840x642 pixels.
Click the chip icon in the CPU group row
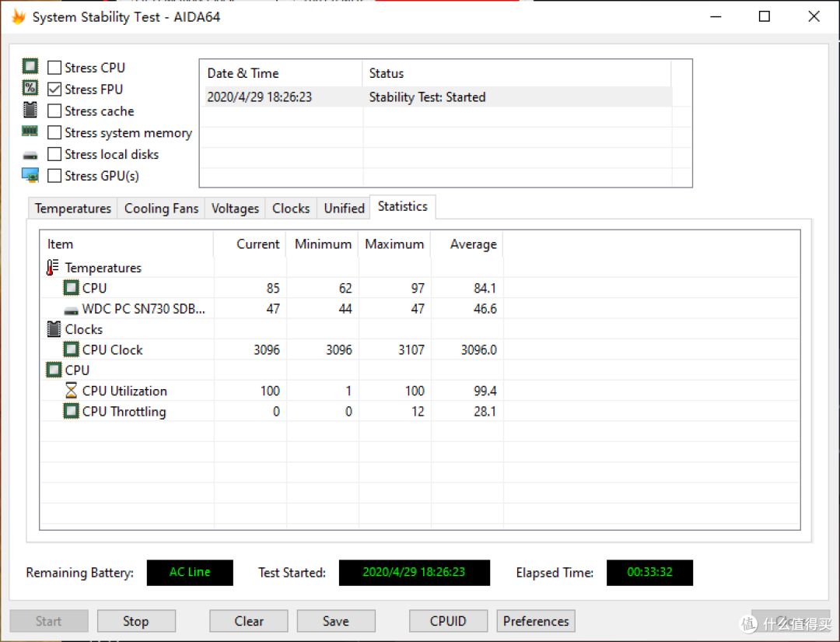click(x=54, y=370)
